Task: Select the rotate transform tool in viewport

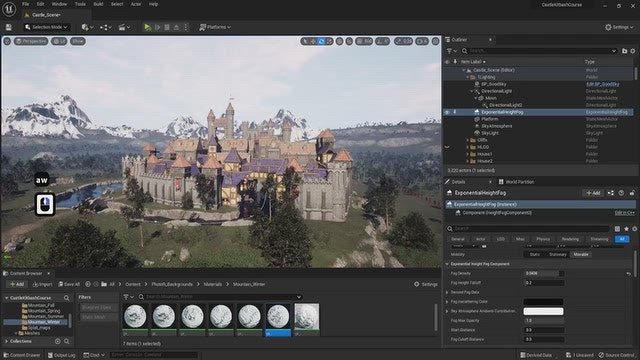Action: click(x=321, y=41)
